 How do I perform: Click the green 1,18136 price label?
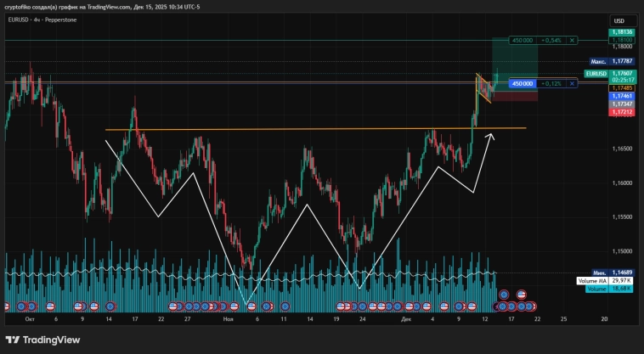[x=622, y=32]
